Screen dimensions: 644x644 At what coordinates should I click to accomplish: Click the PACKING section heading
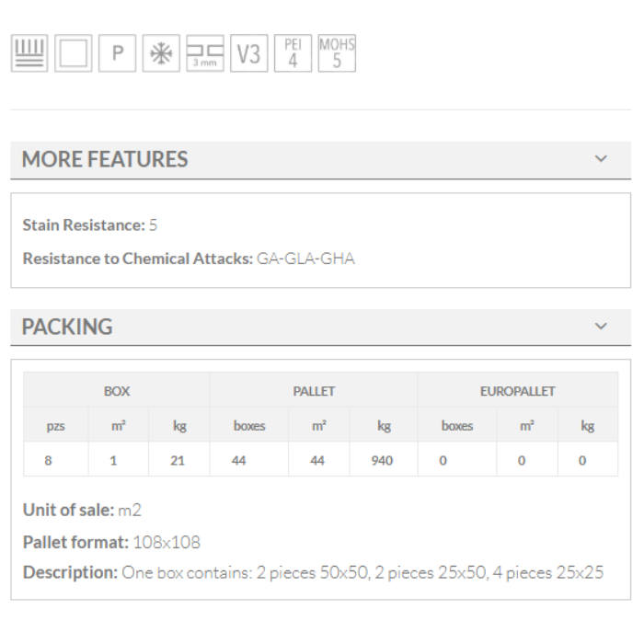67,327
